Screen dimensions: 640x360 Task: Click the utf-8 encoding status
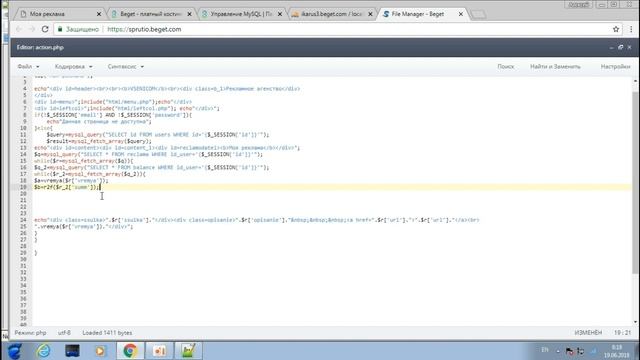64,333
